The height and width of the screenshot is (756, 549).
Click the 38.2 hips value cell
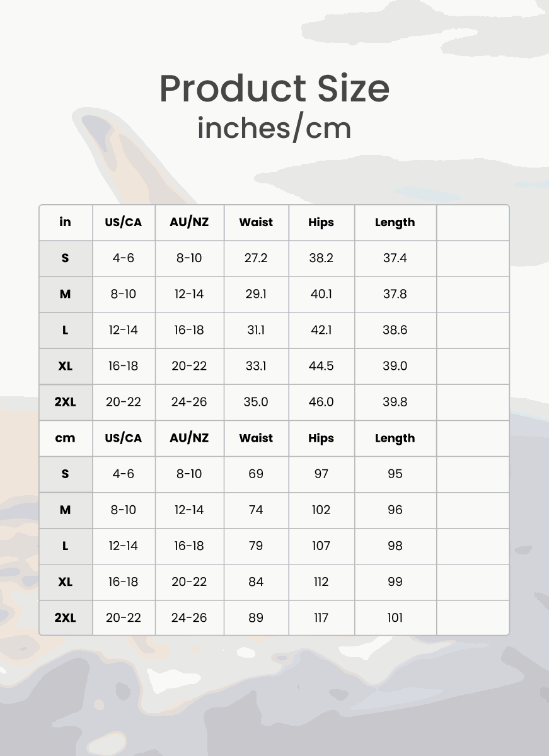point(321,258)
